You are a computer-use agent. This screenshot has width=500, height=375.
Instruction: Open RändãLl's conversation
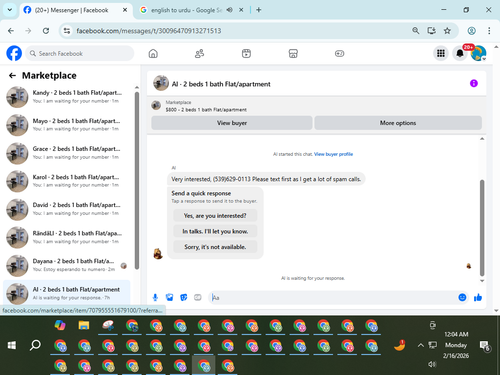[67, 237]
